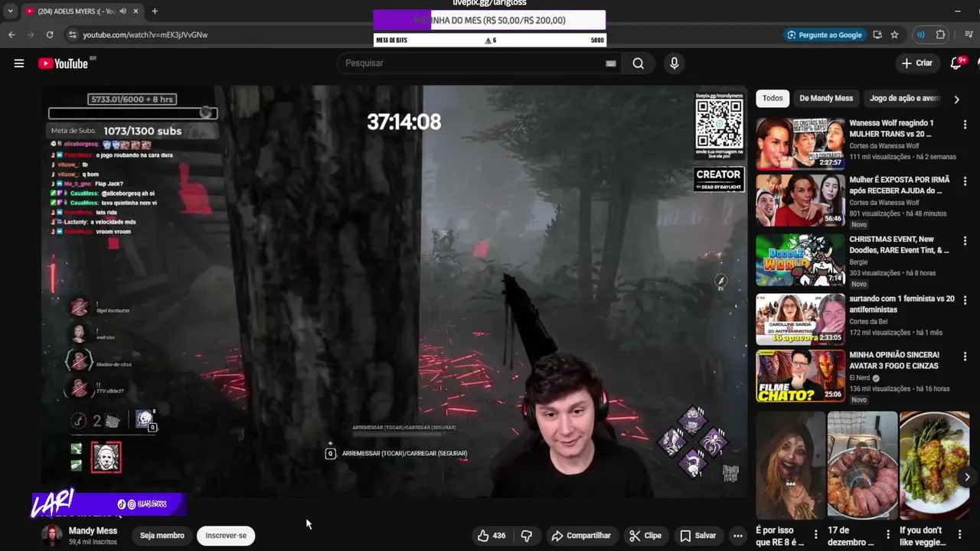The height and width of the screenshot is (551, 980).
Task: Open Mulher É EXPOSTA POR IRMÃ thumbnail
Action: pyautogui.click(x=801, y=201)
